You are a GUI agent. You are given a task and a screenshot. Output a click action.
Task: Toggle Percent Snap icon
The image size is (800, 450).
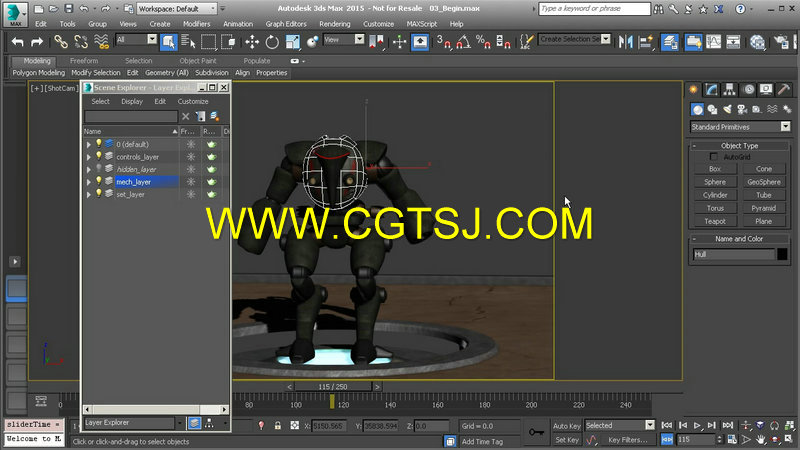483,42
